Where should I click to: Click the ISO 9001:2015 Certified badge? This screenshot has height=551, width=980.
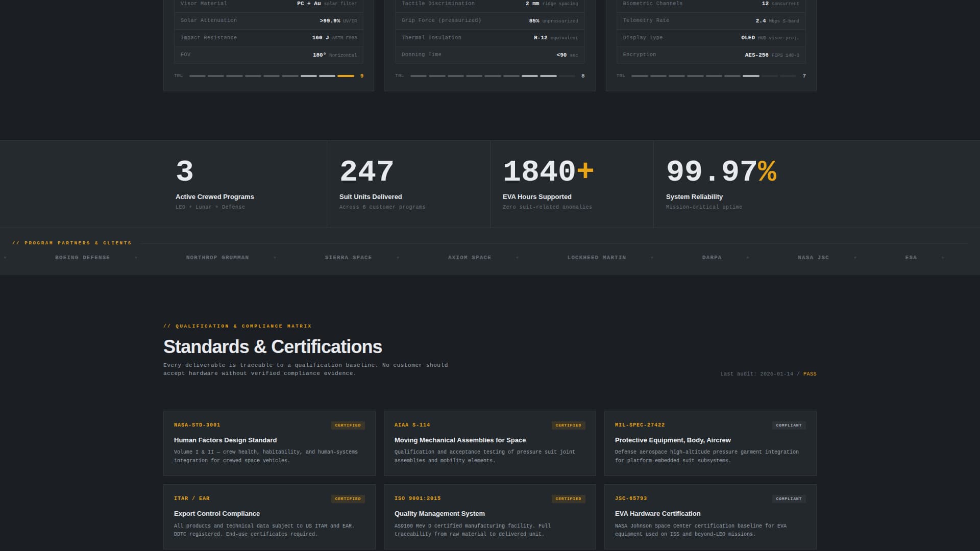point(568,498)
